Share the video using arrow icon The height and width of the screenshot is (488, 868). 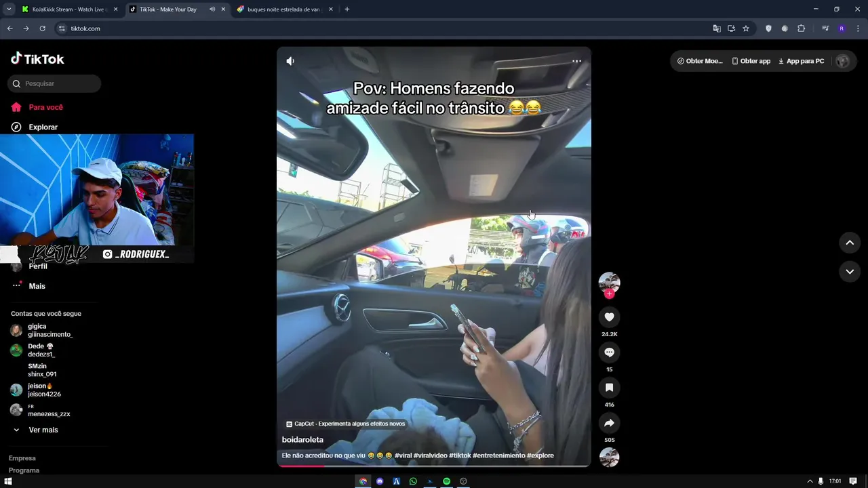(x=609, y=423)
